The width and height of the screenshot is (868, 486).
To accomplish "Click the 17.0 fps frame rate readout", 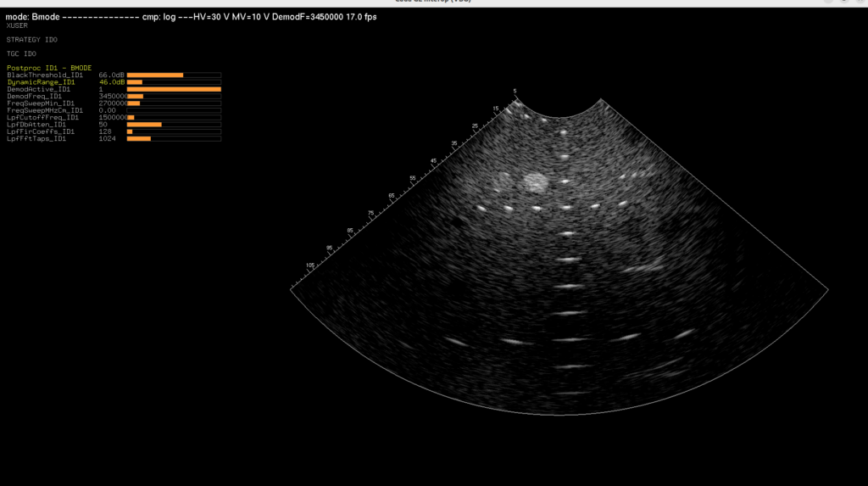I will (x=361, y=17).
